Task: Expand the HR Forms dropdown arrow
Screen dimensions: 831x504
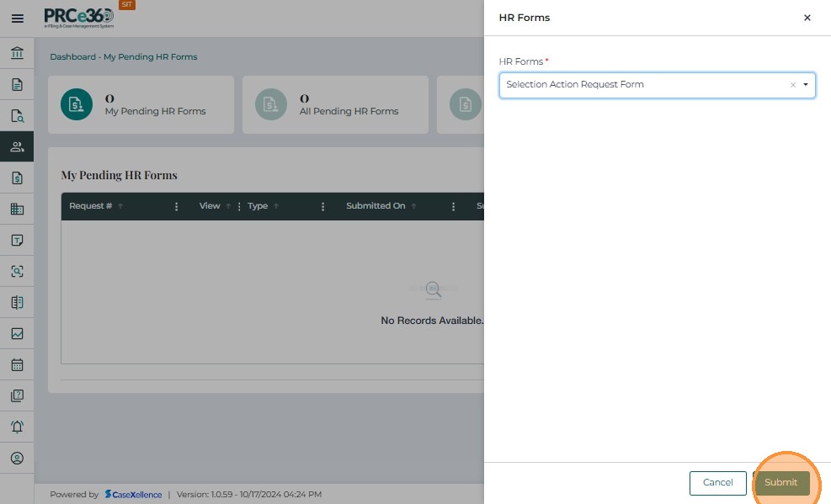Action: 806,85
